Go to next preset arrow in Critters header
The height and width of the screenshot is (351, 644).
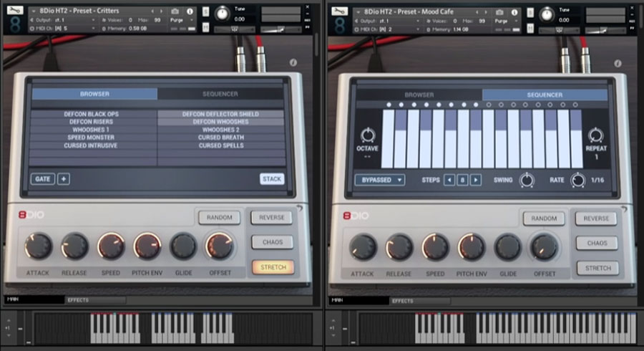pos(162,11)
